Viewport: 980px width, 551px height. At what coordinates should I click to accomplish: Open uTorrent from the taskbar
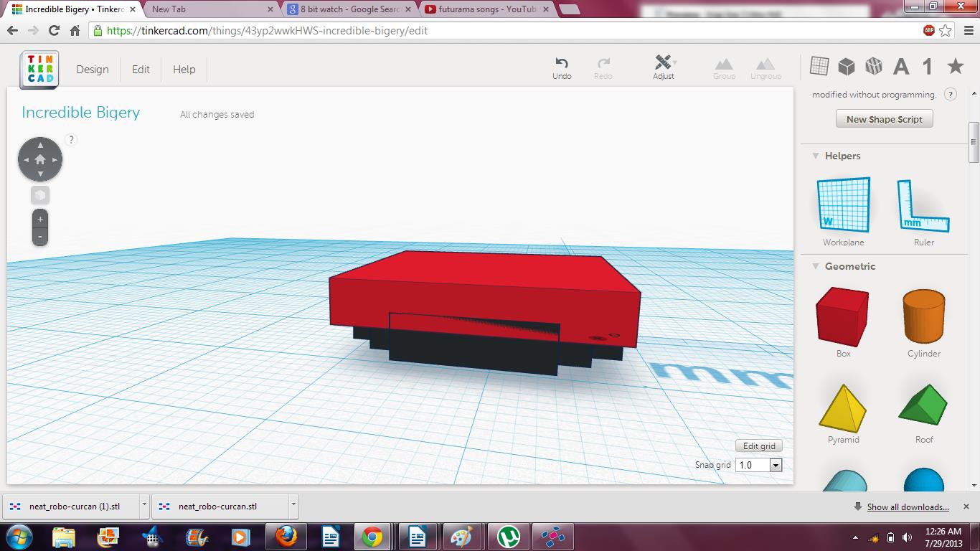coord(509,536)
